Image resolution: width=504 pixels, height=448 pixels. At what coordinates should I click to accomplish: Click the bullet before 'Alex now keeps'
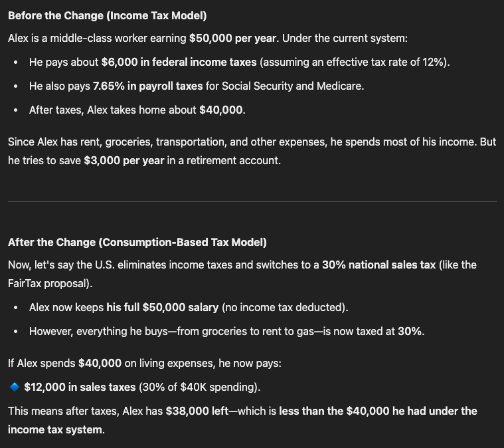coord(16,308)
